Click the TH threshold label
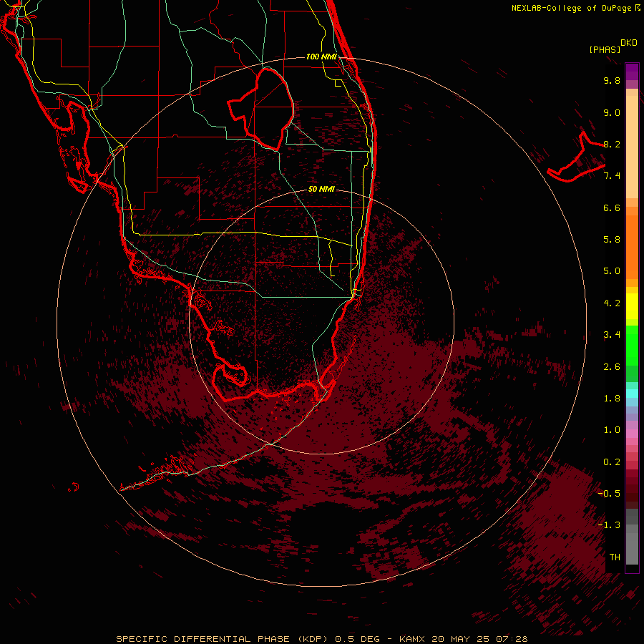This screenshot has width=644, height=644. tap(615, 557)
